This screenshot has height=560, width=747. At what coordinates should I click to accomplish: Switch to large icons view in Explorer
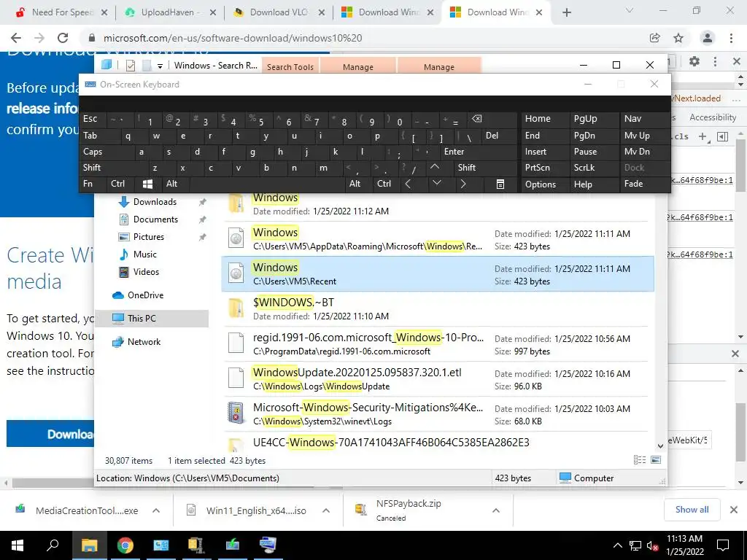pos(656,460)
